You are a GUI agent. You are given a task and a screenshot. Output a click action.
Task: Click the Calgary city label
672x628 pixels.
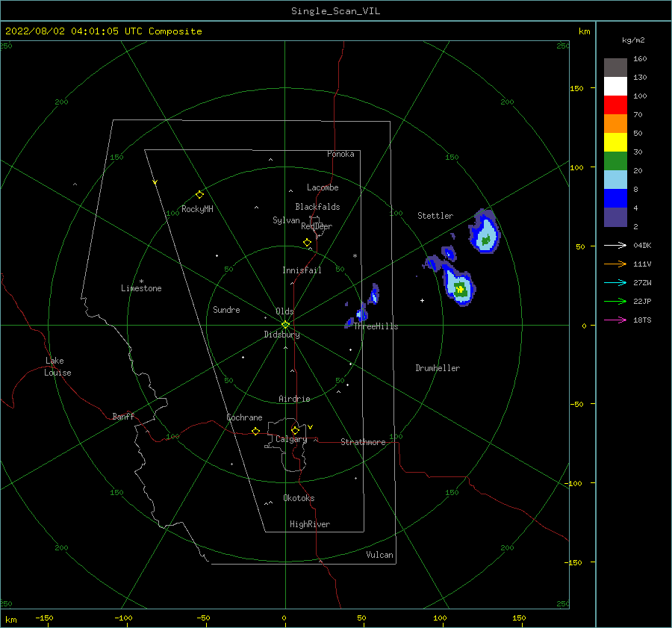click(x=291, y=439)
